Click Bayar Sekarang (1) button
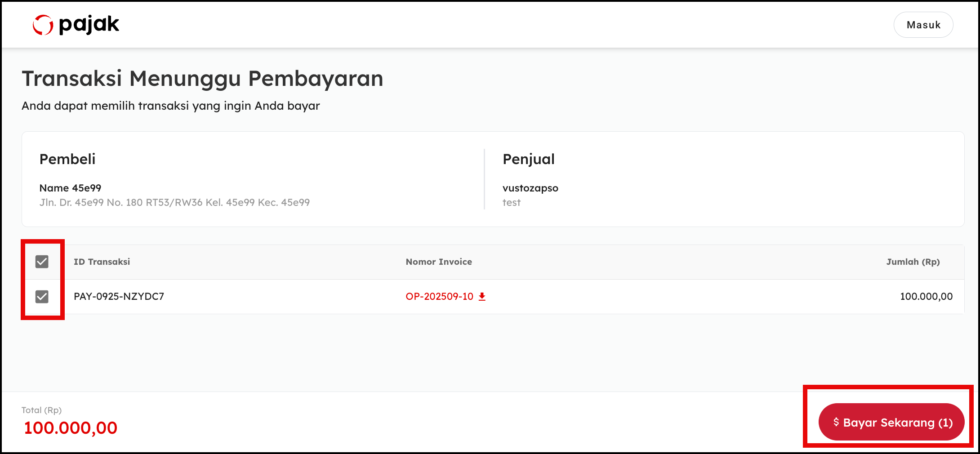The width and height of the screenshot is (980, 454). [x=891, y=422]
